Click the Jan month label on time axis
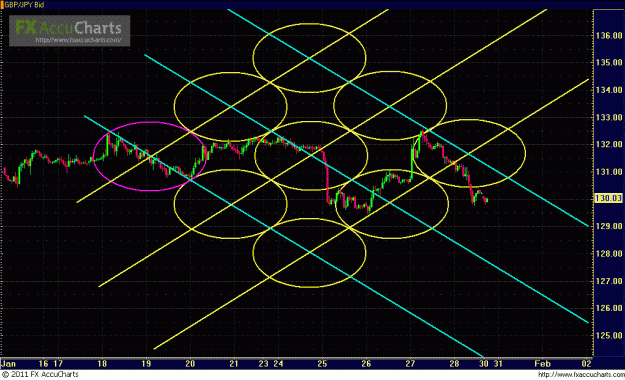Viewport: 625px width, 380px height. tap(8, 364)
